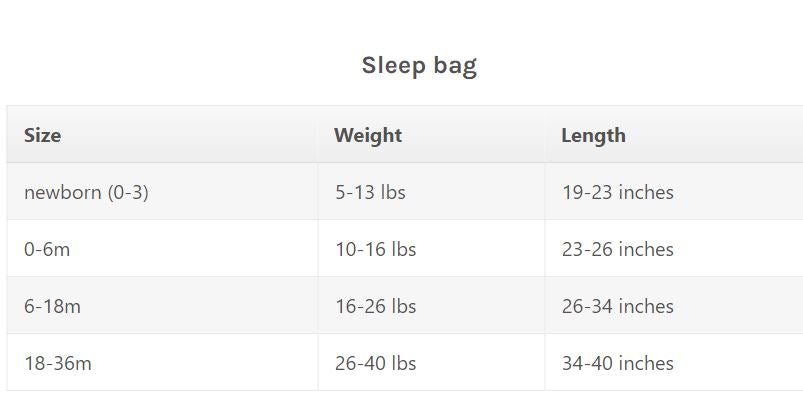Pick the '26-40 lbs' weight cell

click(375, 363)
